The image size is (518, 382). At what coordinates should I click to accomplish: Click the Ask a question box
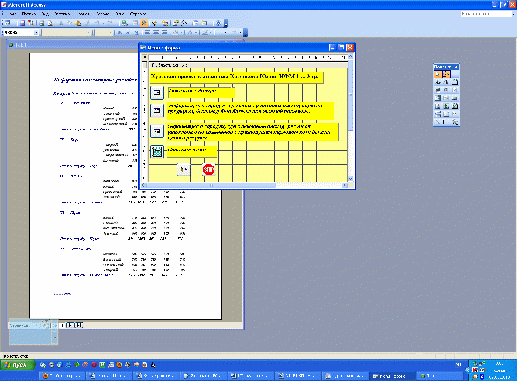pos(486,14)
